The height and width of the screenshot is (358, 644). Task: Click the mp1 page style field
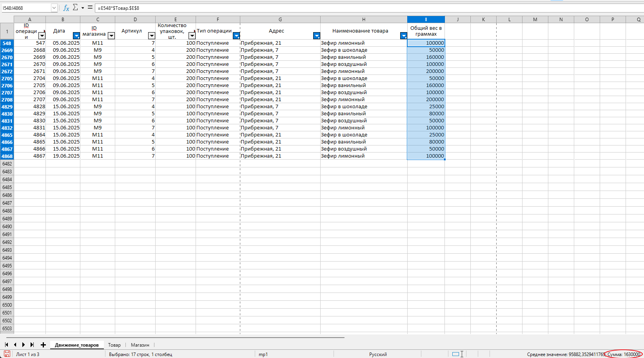point(263,354)
